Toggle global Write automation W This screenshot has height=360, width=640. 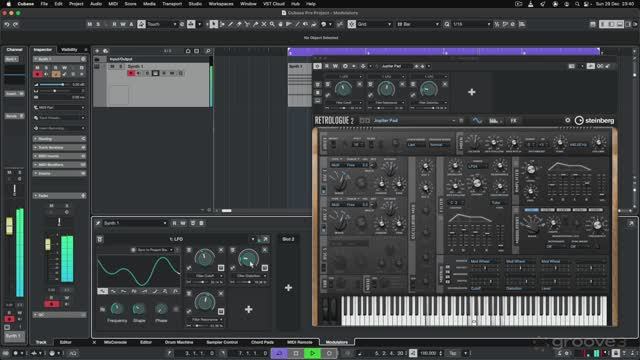[123, 24]
